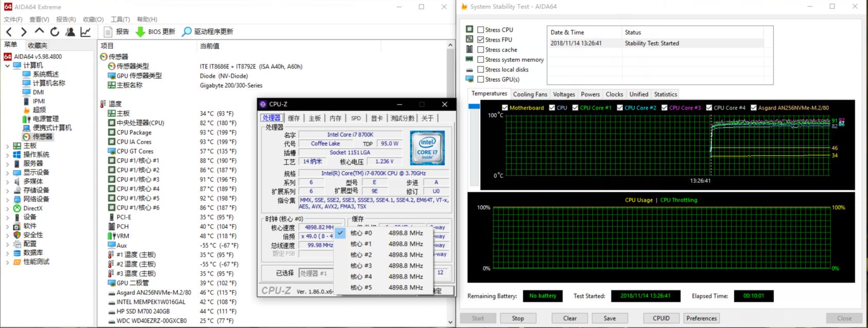Expand the 主板 tree node

point(7,146)
